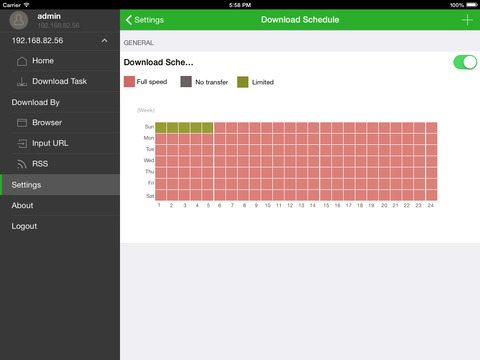Screen dimensions: 480x360
Task: Select Browser under Download By
Action: [x=60, y=123]
